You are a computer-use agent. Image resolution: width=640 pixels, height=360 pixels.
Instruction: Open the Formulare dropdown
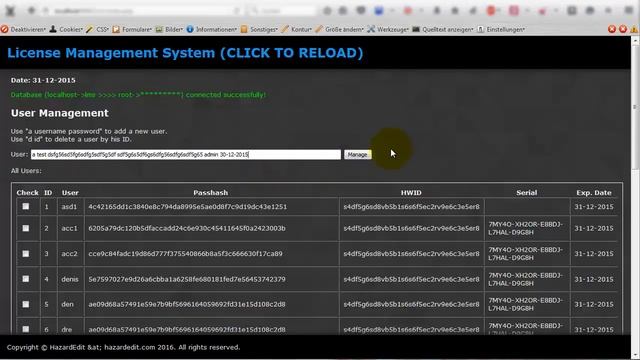click(x=132, y=29)
